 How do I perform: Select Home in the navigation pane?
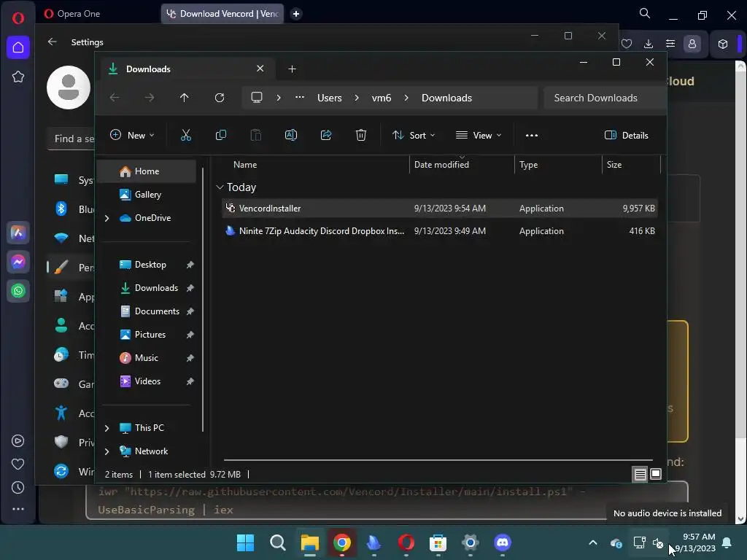(147, 171)
